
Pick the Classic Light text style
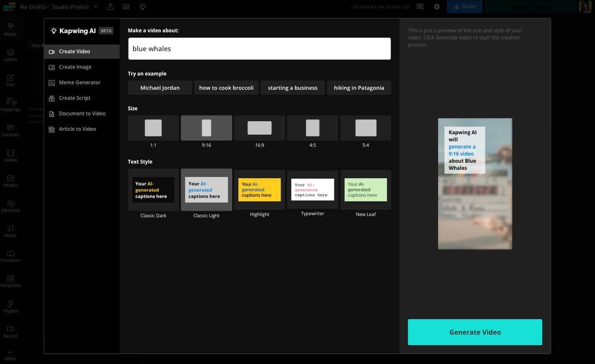(206, 190)
